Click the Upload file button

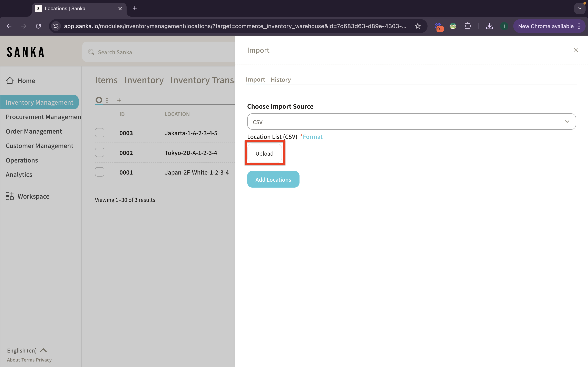[264, 153]
